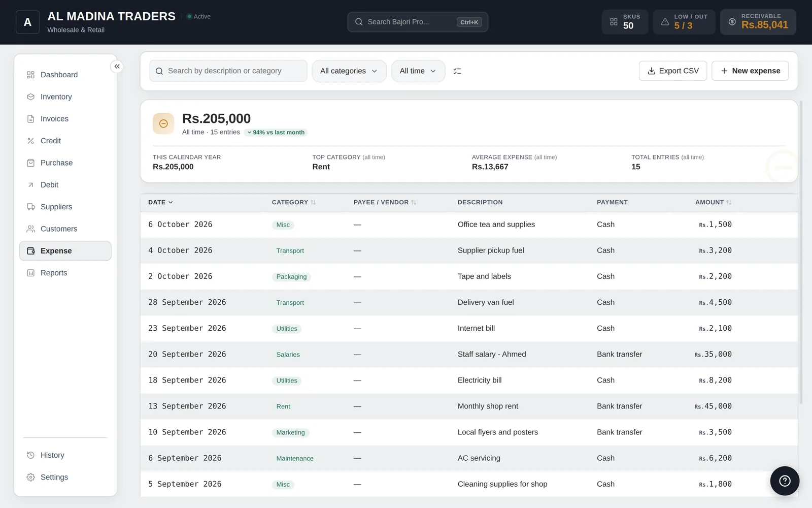Focus Search by description or category field
812x508 pixels.
coord(228,71)
